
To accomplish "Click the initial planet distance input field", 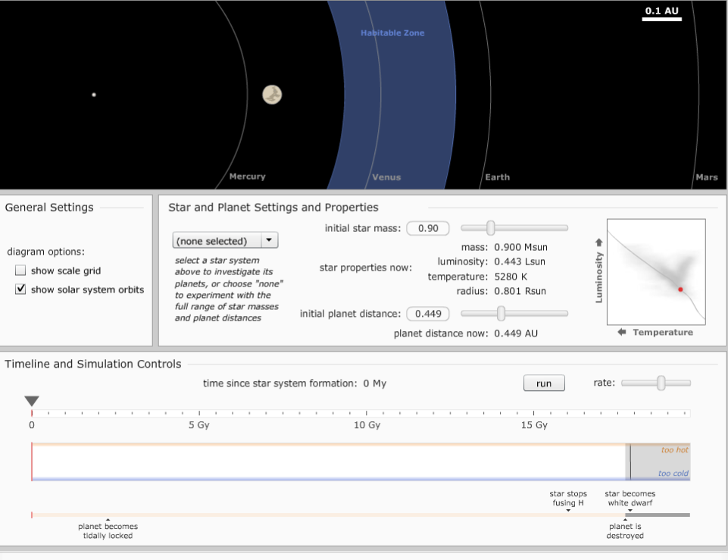I will click(428, 313).
